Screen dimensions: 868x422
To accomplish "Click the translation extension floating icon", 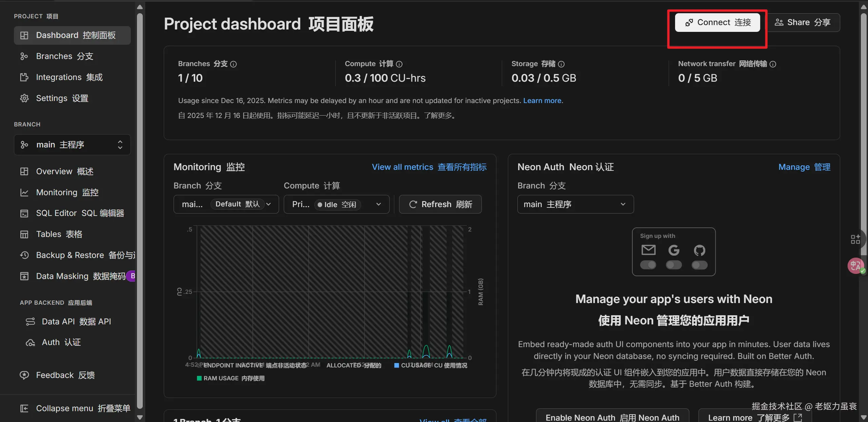I will (x=856, y=266).
